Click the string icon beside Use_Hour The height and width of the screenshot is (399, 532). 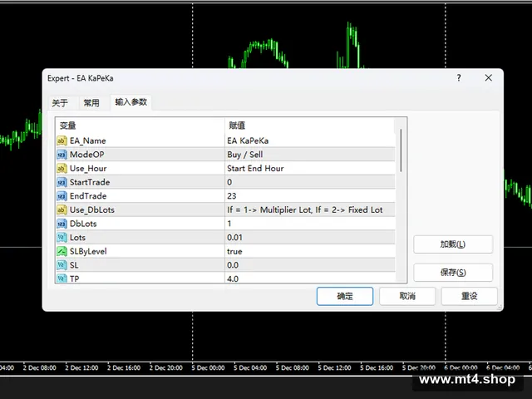[x=62, y=168]
